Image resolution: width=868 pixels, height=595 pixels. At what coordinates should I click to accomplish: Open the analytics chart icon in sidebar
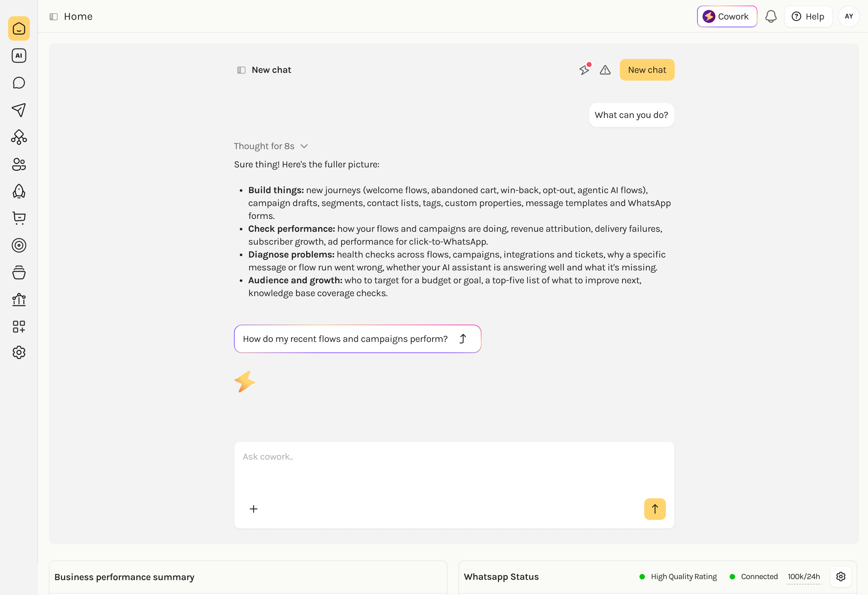click(19, 300)
